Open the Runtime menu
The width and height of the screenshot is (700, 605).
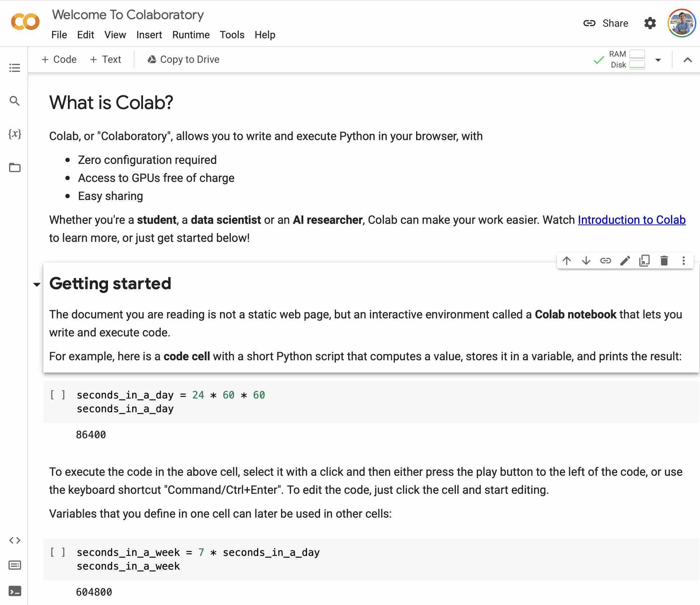pos(191,35)
